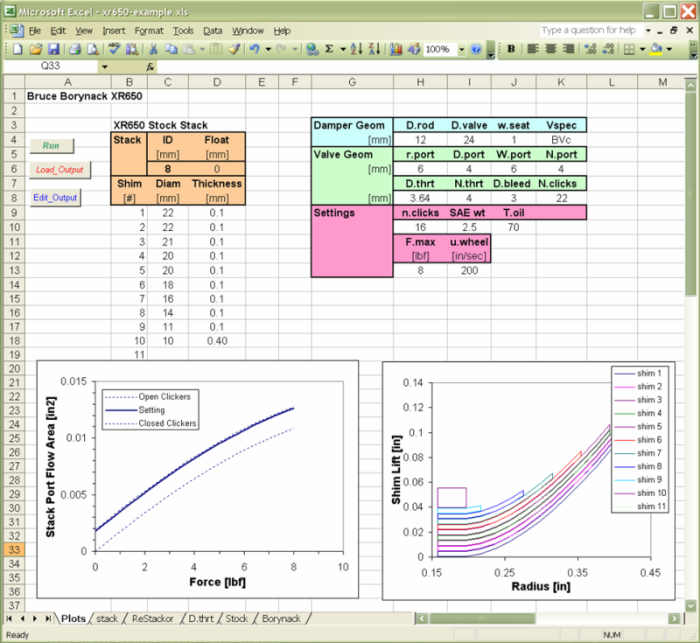Toggle Align Left formatting
The width and height of the screenshot is (700, 643).
[x=533, y=49]
